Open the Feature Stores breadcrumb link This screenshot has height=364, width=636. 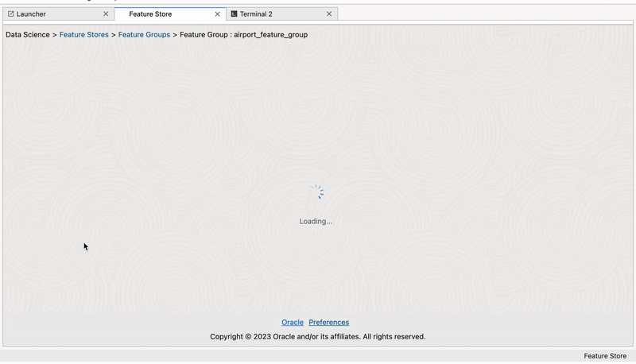pos(84,35)
